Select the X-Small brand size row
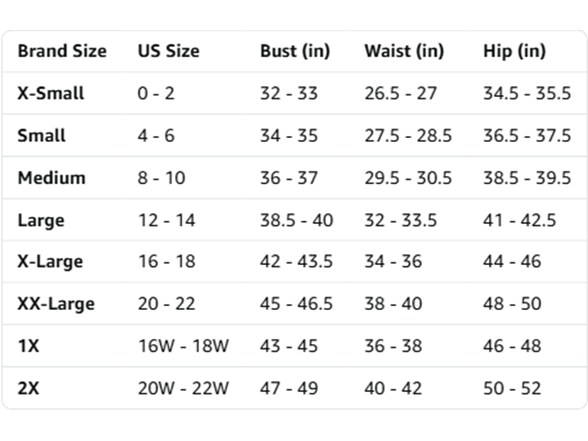The image size is (588, 441). 294,93
